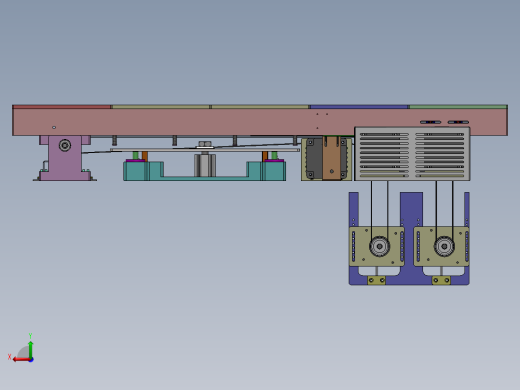The width and height of the screenshot is (520, 390).
Task: Select the green top strip on the beam
Action: [458, 107]
